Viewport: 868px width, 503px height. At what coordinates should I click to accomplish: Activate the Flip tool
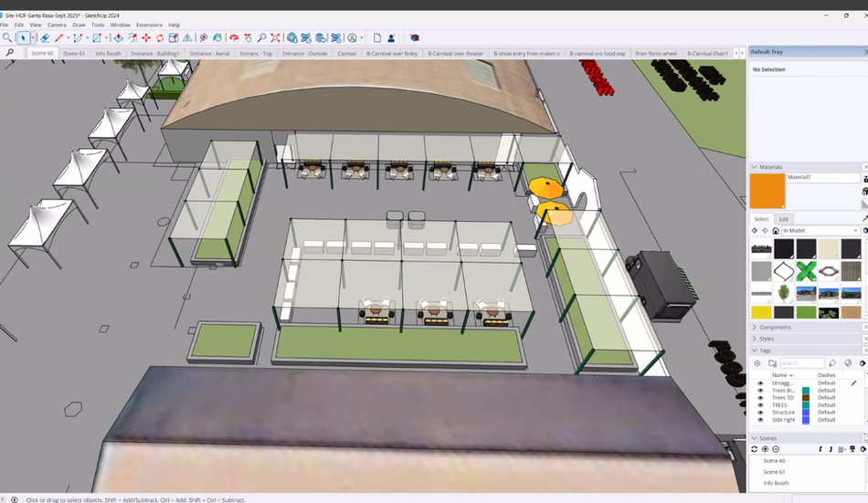(x=187, y=37)
